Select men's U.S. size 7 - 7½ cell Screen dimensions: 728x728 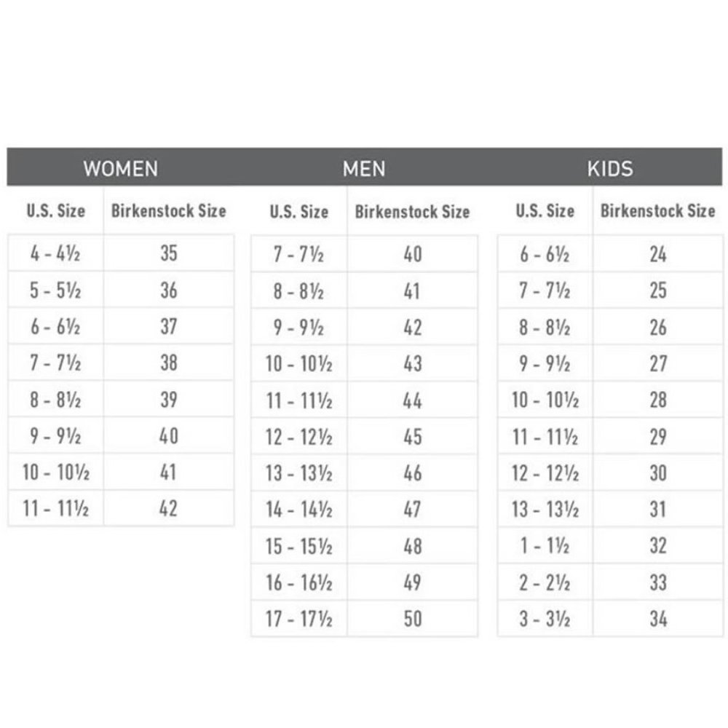[299, 254]
